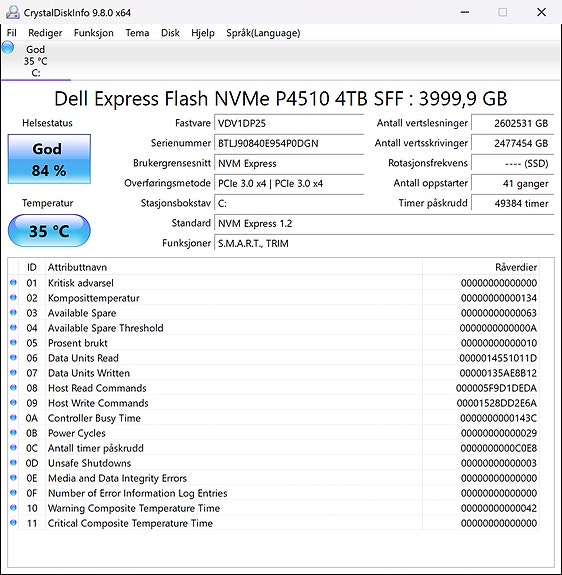The width and height of the screenshot is (562, 575).
Task: Click the Råverdier column header
Action: pos(480,267)
